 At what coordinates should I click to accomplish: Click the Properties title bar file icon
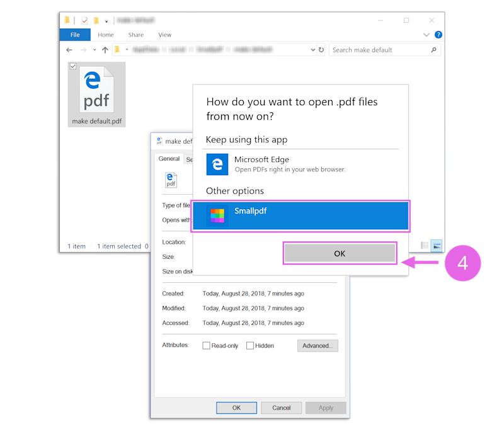(159, 140)
